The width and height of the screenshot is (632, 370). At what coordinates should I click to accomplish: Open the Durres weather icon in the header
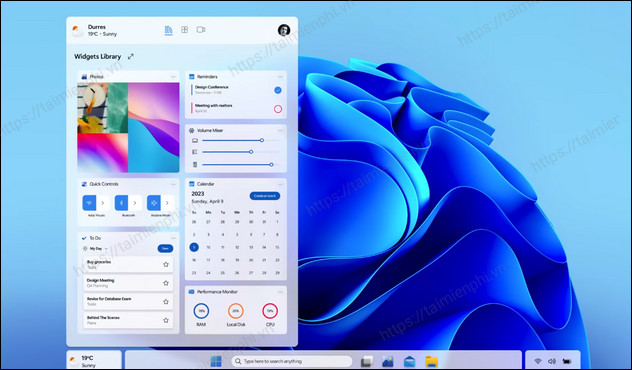[77, 31]
